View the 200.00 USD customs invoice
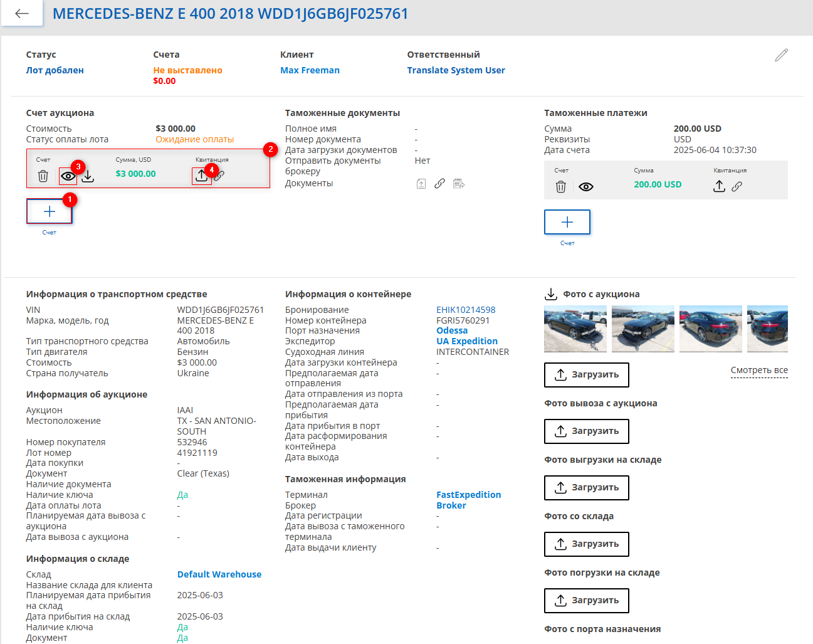This screenshot has width=813, height=644. coord(586,187)
